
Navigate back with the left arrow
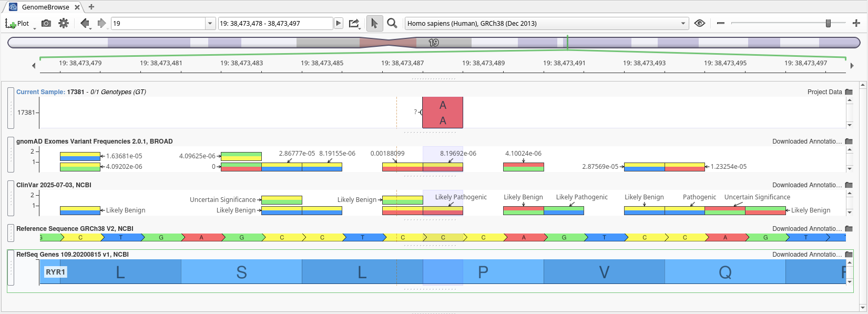coord(85,23)
